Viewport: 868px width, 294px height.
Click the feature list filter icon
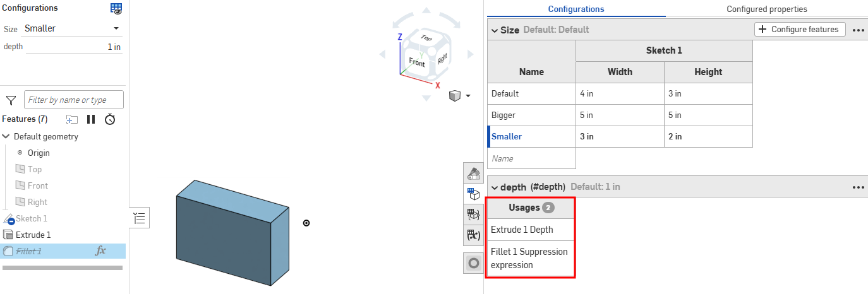[11, 100]
